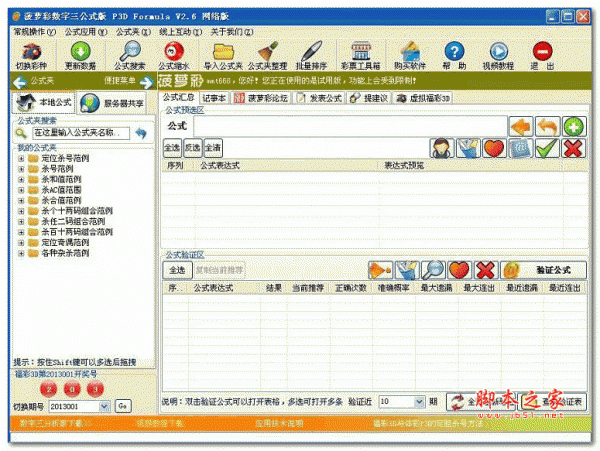600x451 pixels.
Task: Switch to the 记事本 tab
Action: tap(214, 98)
